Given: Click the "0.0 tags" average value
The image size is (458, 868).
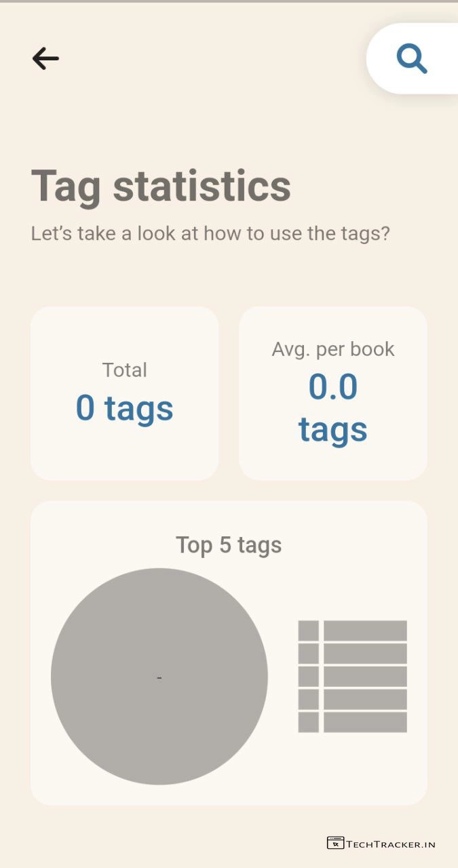Looking at the screenshot, I should tap(332, 408).
